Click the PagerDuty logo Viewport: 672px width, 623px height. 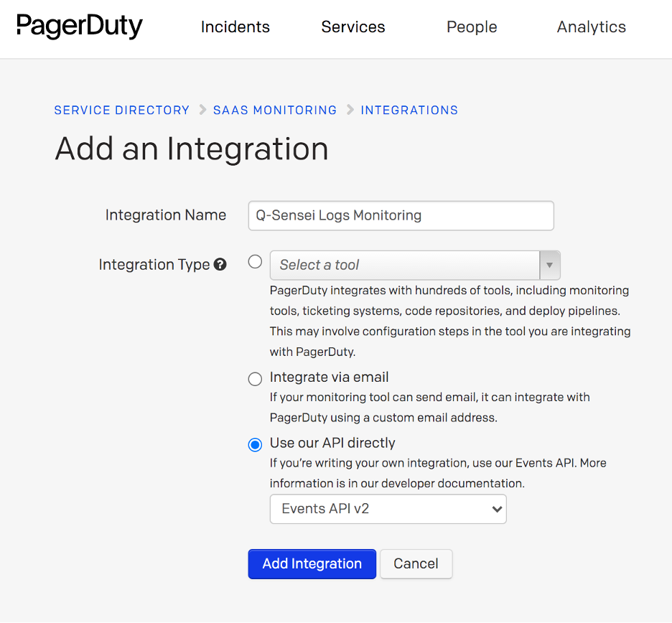point(79,27)
